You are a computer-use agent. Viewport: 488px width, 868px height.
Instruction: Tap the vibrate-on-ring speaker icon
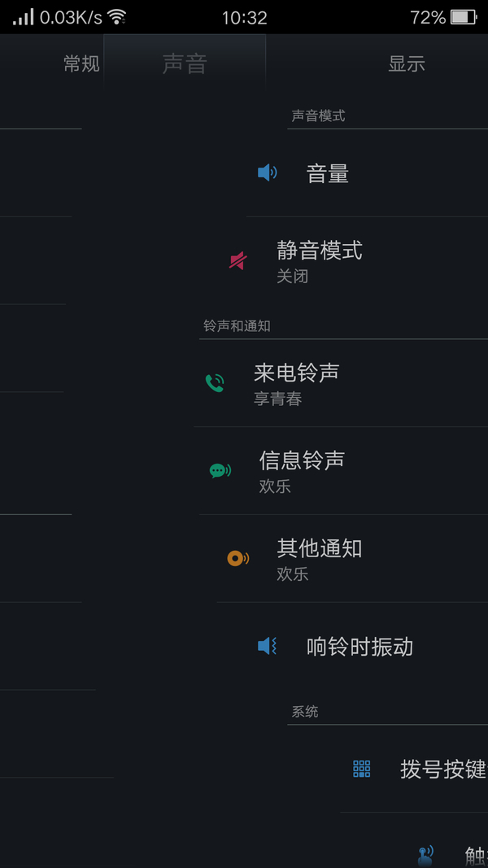pyautogui.click(x=267, y=646)
